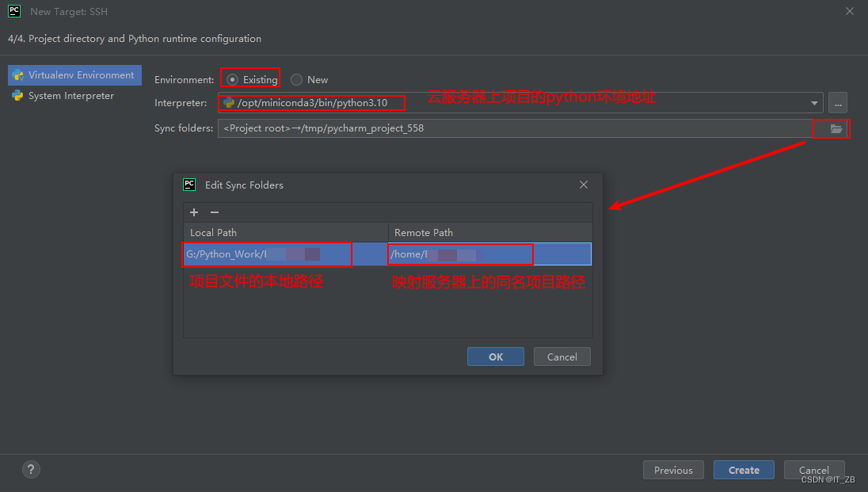Click the minus icon to remove mapping
This screenshot has height=492, width=868.
[x=215, y=212]
